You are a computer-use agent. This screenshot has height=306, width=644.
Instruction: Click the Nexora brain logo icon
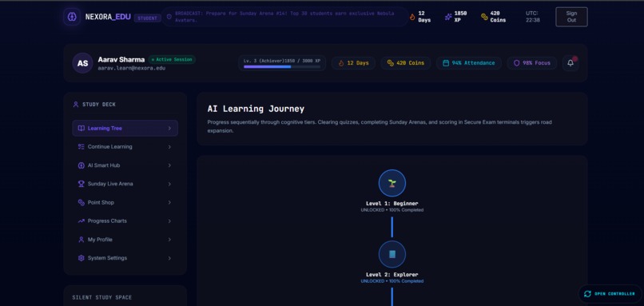[72, 17]
